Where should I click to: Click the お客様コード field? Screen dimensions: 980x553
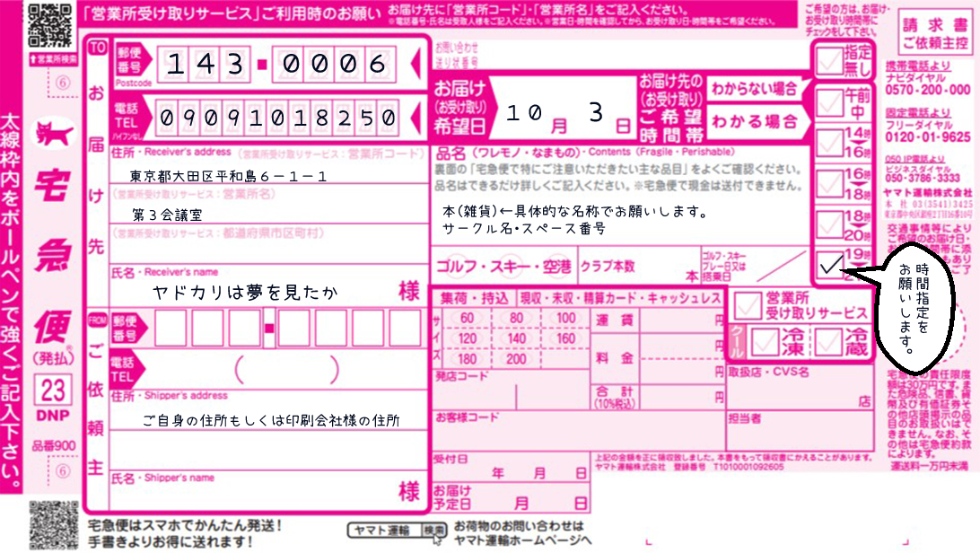pyautogui.click(x=578, y=430)
